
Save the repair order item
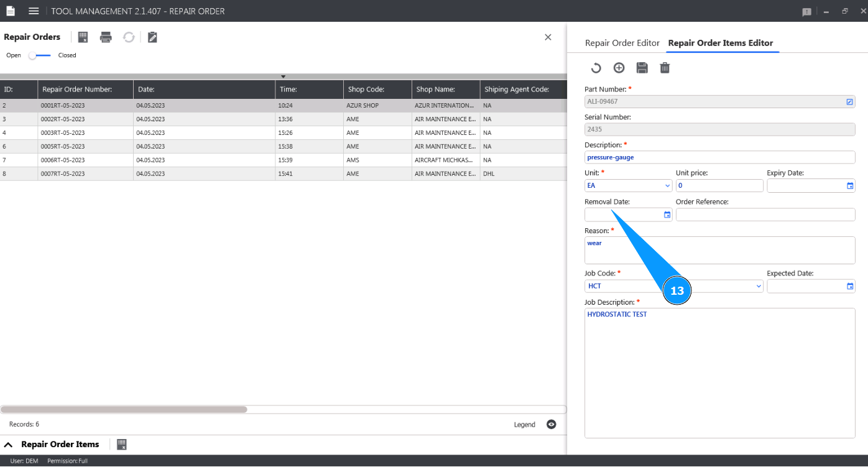(642, 68)
